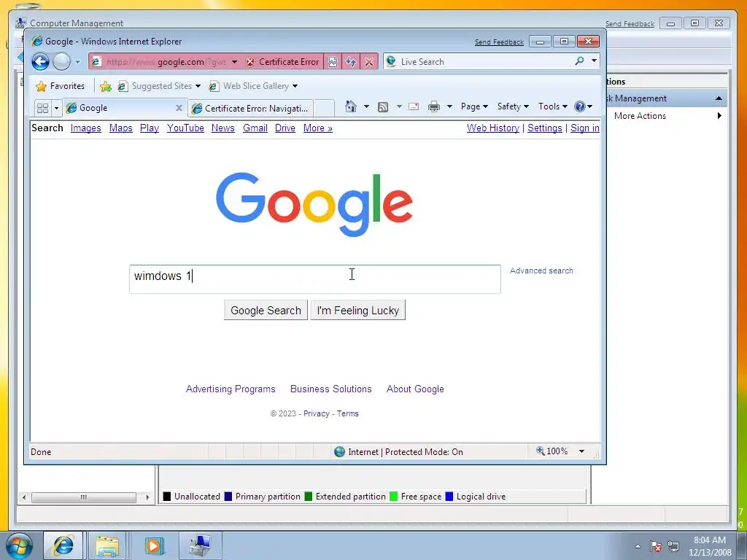Click the Home icon in command bar
Image resolution: width=747 pixels, height=560 pixels.
(x=351, y=106)
